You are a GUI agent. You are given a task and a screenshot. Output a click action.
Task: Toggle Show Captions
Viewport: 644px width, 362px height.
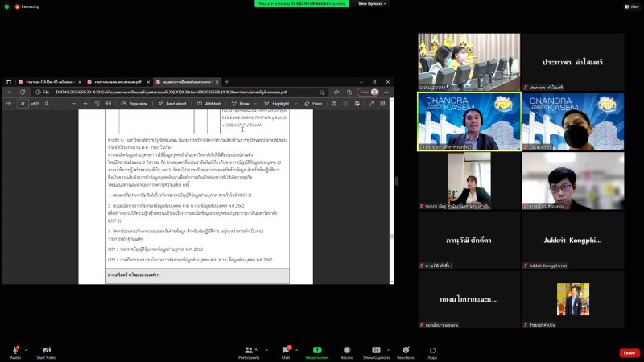click(x=376, y=350)
